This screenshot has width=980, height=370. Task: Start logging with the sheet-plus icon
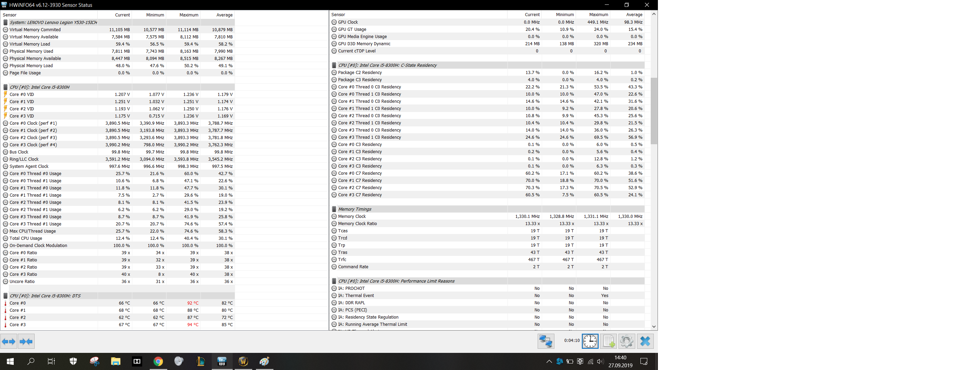click(x=608, y=341)
